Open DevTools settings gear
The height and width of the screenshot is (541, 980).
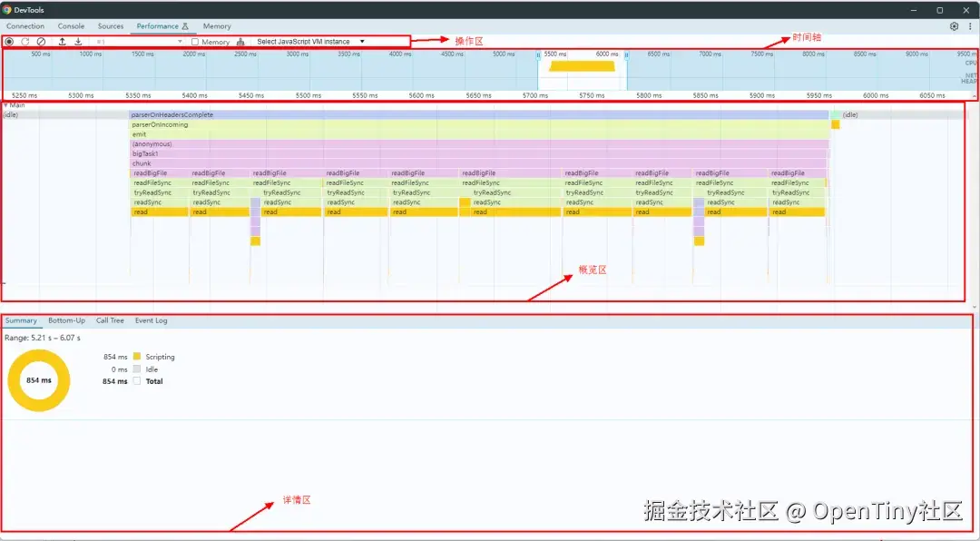pos(954,26)
